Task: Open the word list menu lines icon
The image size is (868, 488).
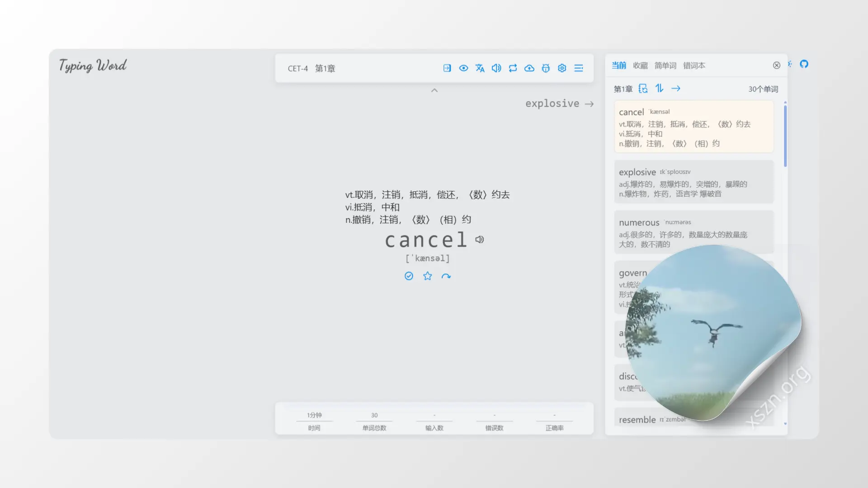Action: 579,68
